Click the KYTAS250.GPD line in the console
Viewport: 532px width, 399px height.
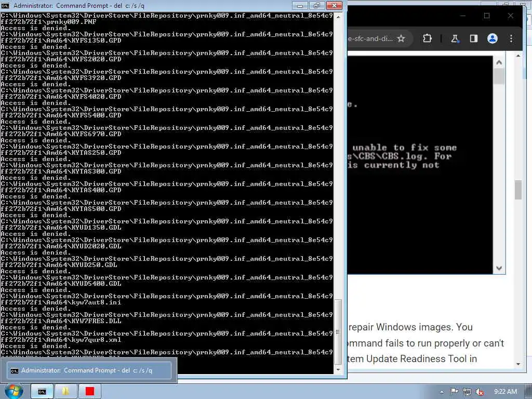click(61, 153)
